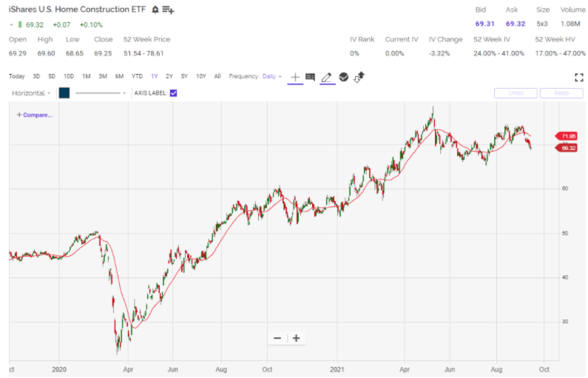The height and width of the screenshot is (378, 588).
Task: Expand the quote details chevron beside 69.32
Action: (x=11, y=24)
